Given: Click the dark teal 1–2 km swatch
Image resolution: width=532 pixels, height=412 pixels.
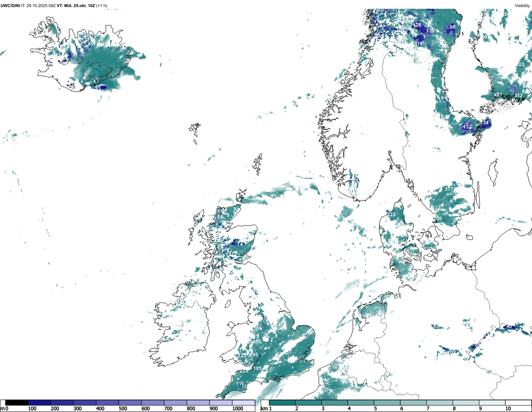Looking at the screenshot, I should (x=282, y=403).
